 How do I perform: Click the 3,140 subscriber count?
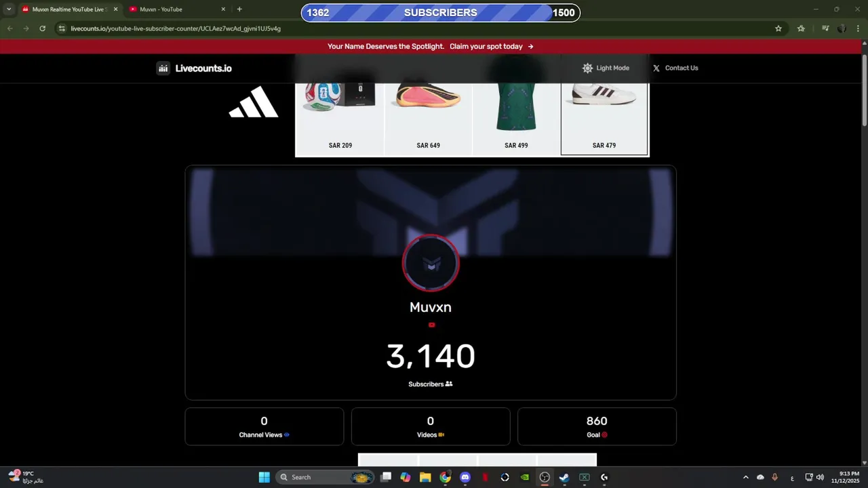click(431, 357)
